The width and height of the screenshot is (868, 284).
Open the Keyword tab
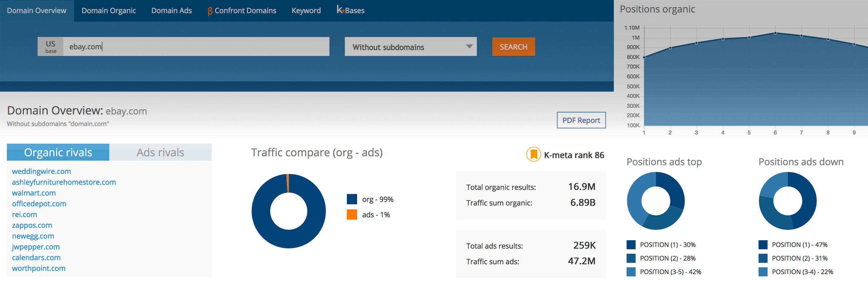coord(306,10)
